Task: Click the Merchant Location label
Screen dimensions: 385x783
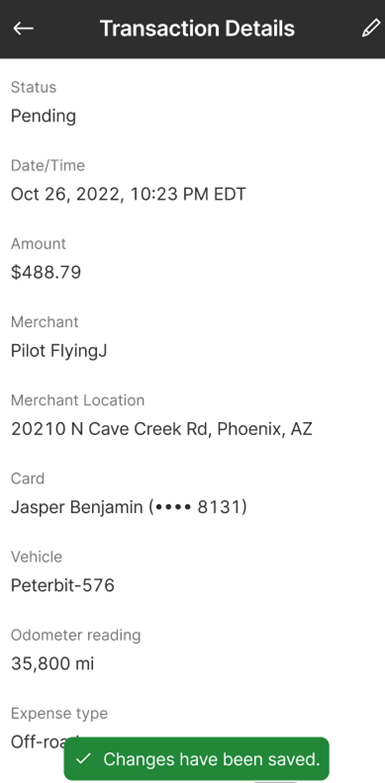Action: coord(78,400)
